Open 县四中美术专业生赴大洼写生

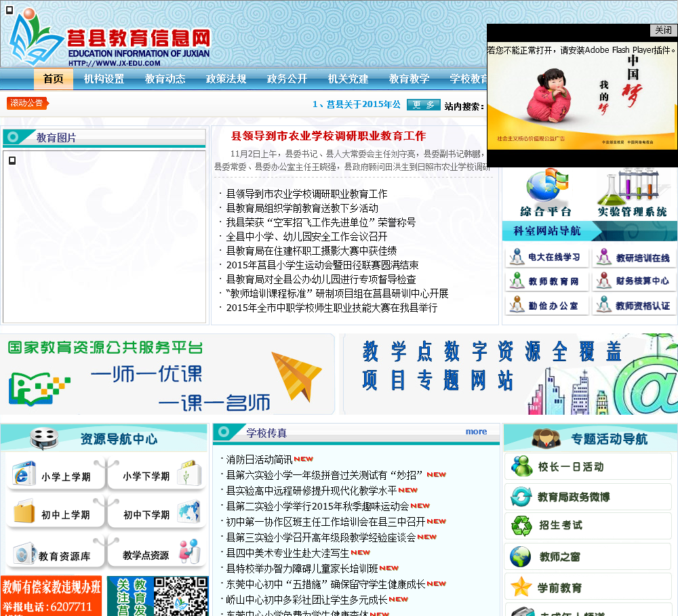287,553
